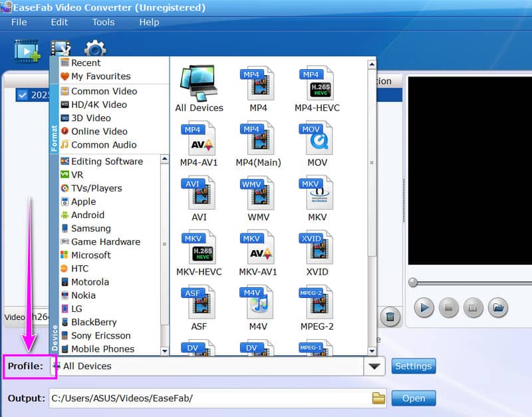
Task: Open the Edit menu
Action: click(x=59, y=22)
